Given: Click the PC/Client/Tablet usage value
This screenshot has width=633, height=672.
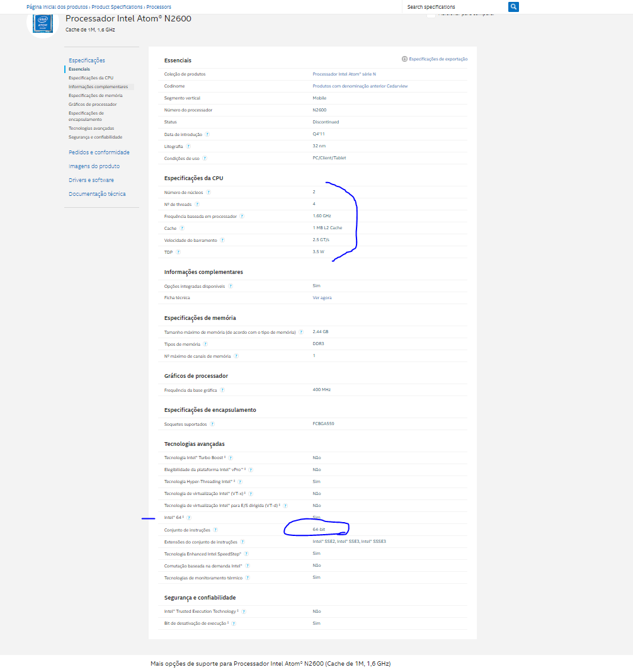Looking at the screenshot, I should [x=329, y=158].
